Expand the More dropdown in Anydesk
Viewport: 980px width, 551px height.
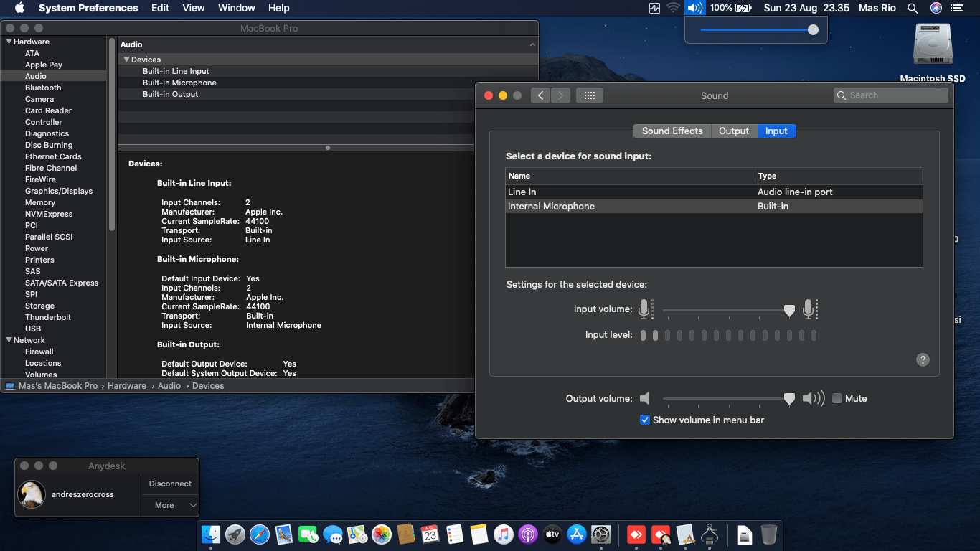click(170, 505)
